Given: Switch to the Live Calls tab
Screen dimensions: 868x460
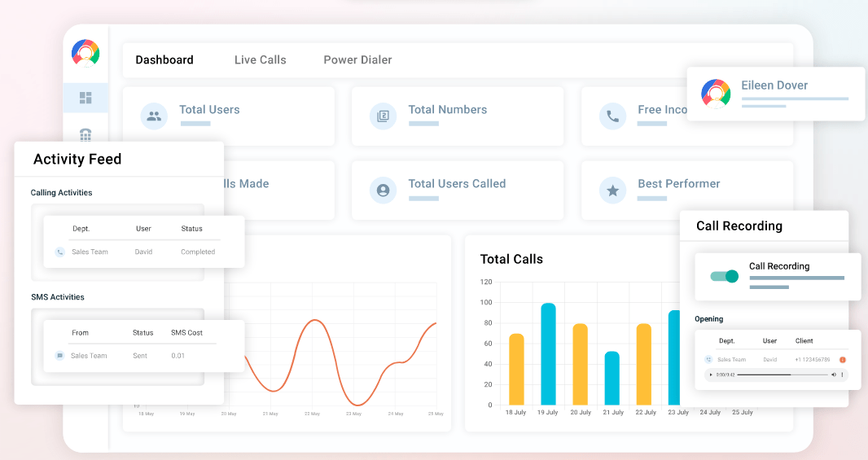Looking at the screenshot, I should pyautogui.click(x=260, y=60).
